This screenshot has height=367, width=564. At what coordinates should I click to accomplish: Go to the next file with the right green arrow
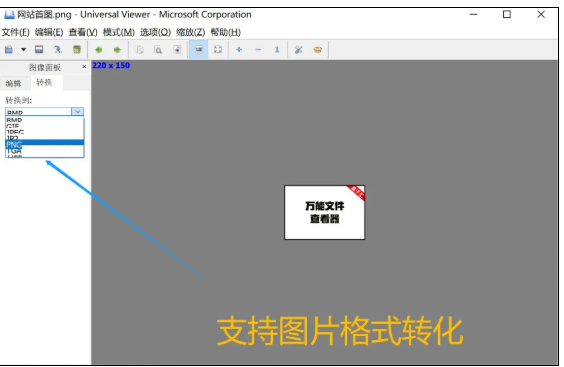(117, 50)
